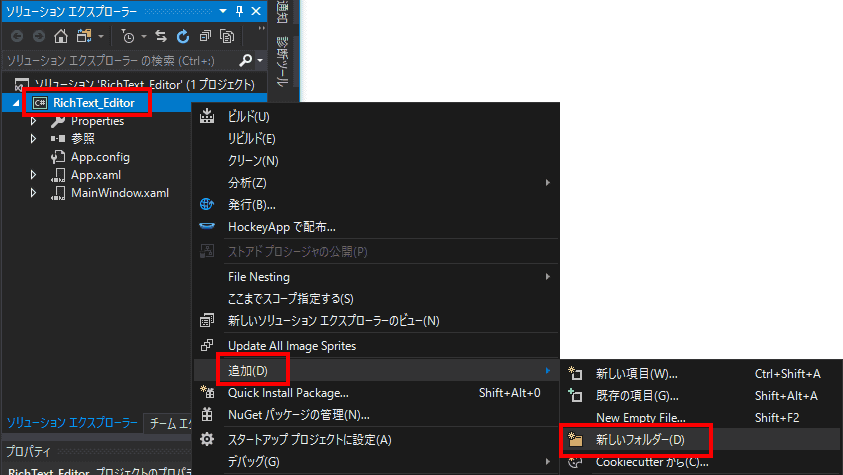Open Solution Explorer window position dropdown arrow
Image resolution: width=843 pixels, height=475 pixels.
point(223,11)
